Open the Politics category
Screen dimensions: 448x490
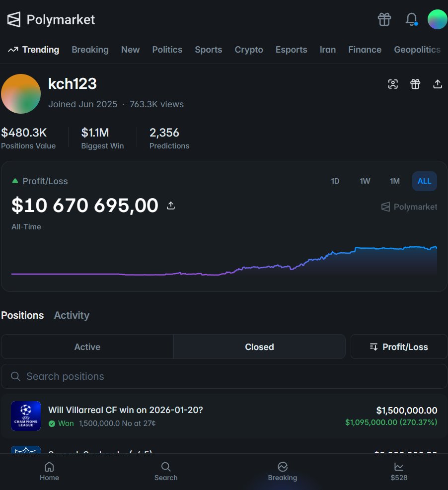[x=167, y=50]
